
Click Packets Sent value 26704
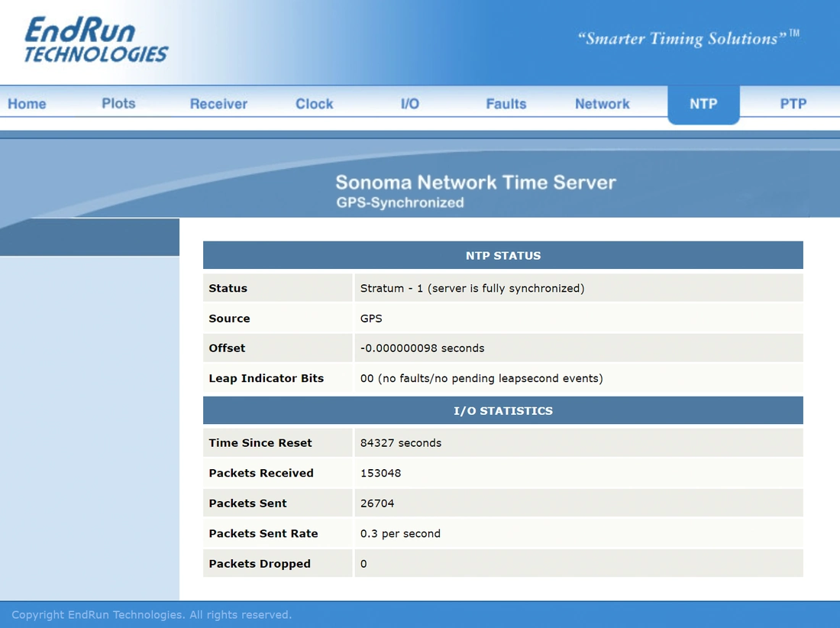[x=377, y=503]
